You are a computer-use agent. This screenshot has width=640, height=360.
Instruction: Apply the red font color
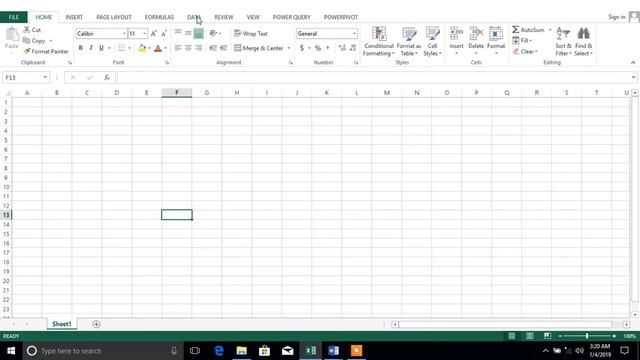pos(158,48)
